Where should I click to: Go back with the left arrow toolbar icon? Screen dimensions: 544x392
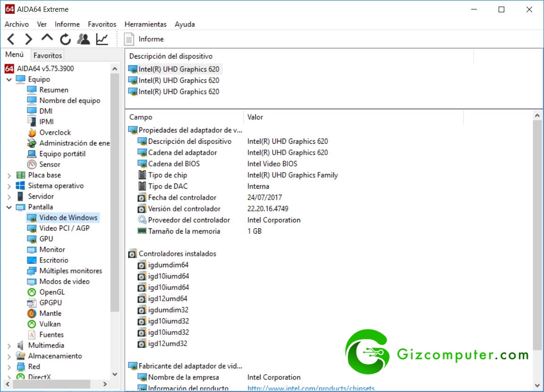[x=11, y=39]
